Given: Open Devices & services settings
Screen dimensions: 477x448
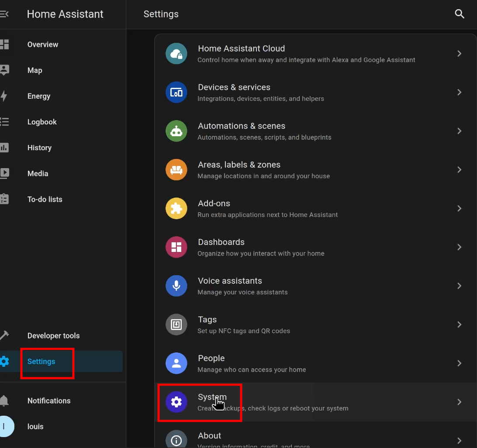Looking at the screenshot, I should pyautogui.click(x=315, y=92).
